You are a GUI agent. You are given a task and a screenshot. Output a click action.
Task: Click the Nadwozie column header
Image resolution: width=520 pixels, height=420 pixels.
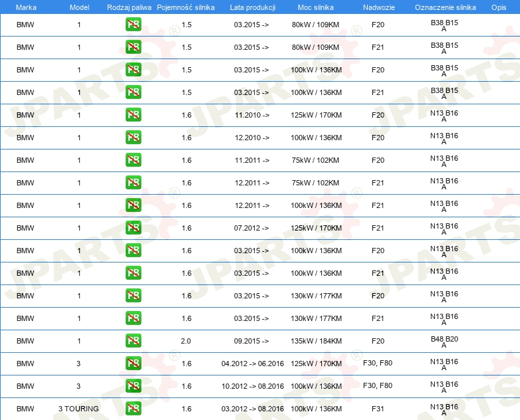[379, 7]
